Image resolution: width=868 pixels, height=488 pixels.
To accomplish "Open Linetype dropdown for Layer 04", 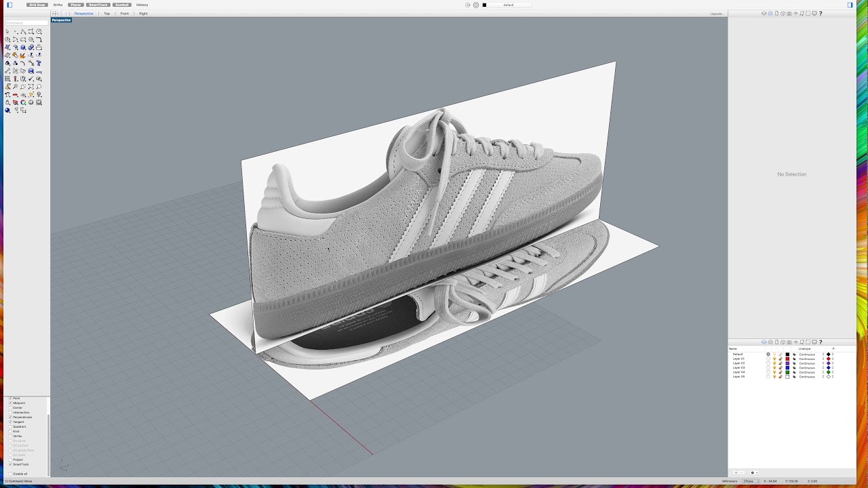I will coord(810,372).
